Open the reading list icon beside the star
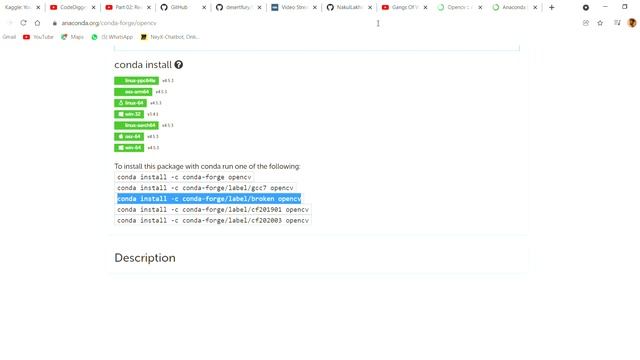 click(617, 23)
